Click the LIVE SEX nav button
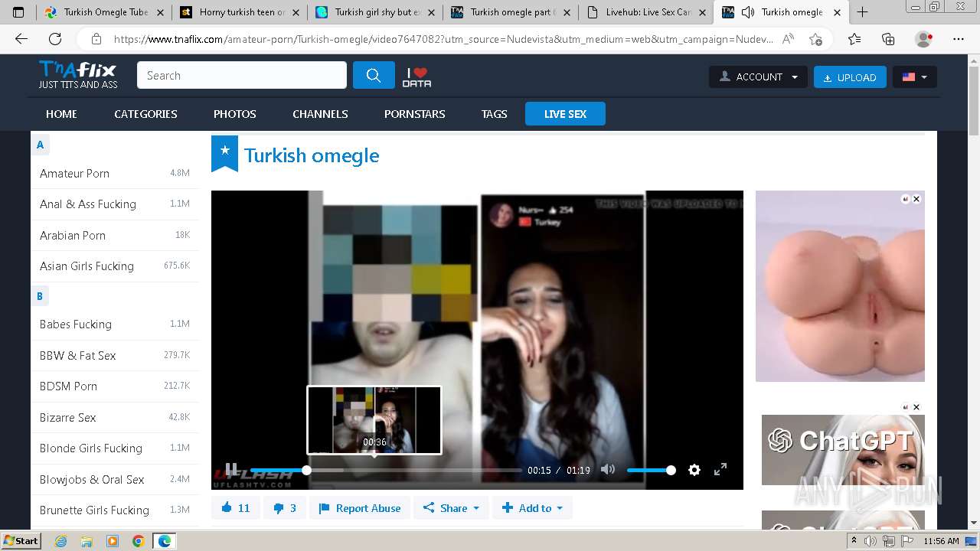Viewport: 980px width, 551px height. click(x=565, y=114)
